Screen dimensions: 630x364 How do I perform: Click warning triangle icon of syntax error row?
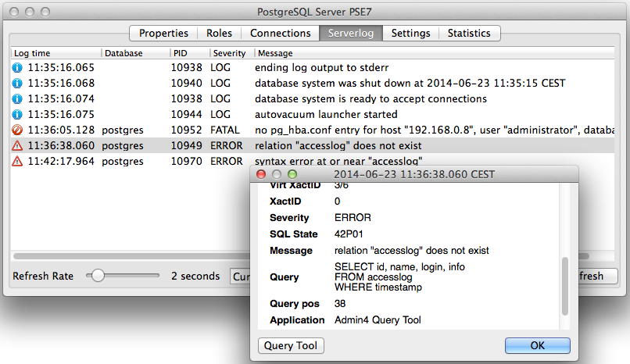(x=17, y=162)
